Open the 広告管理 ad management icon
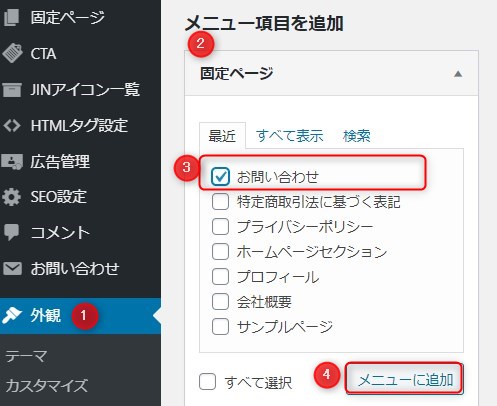This screenshot has width=497, height=406. 12,162
